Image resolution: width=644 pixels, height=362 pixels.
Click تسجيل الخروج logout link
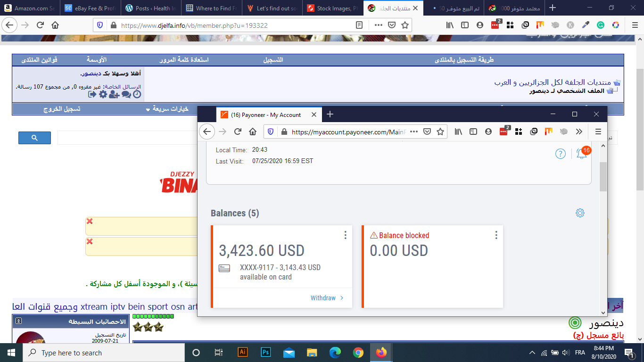(x=62, y=109)
